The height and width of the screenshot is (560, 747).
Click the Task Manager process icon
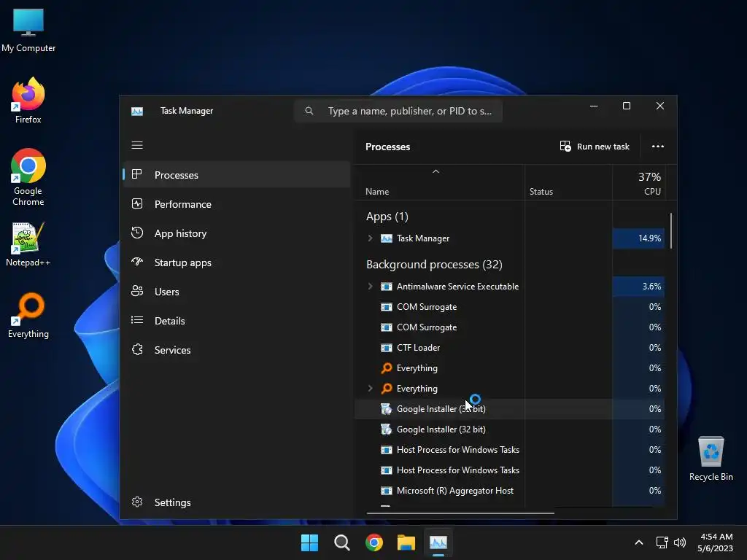387,238
